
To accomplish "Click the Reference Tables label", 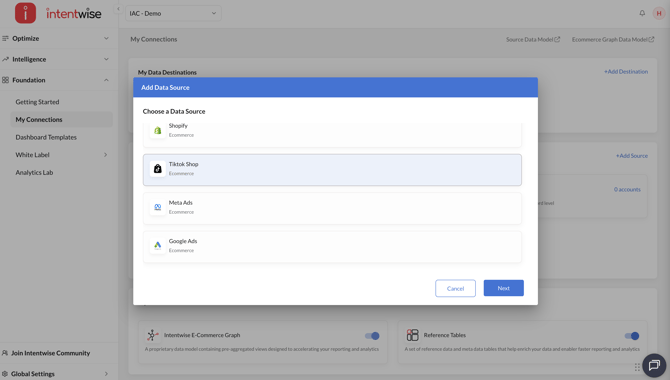I will pos(444,335).
